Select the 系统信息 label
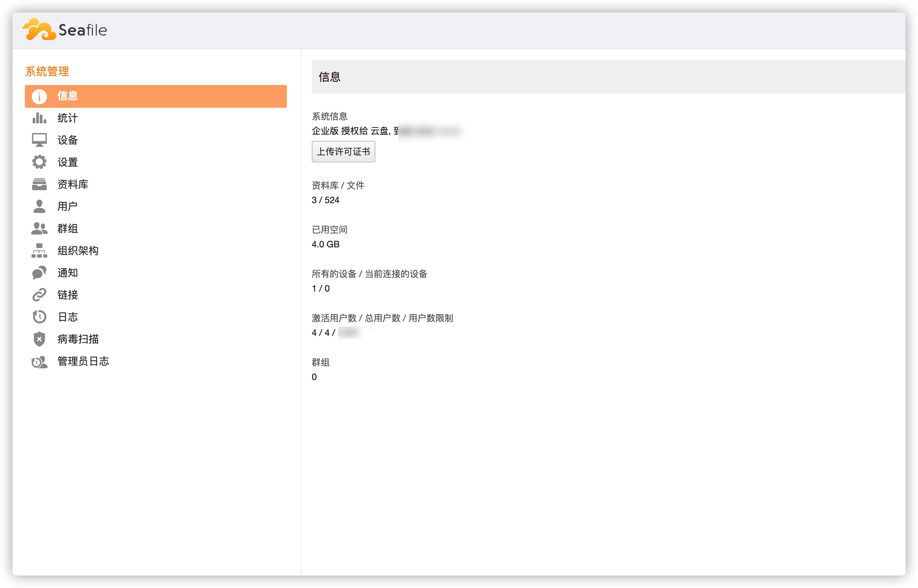918x588 pixels. click(330, 116)
